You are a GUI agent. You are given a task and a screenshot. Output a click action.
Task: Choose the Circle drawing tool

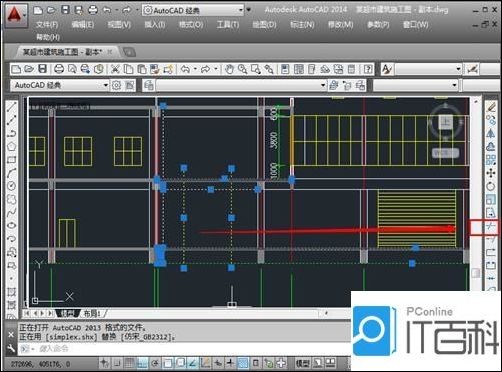[x=12, y=186]
